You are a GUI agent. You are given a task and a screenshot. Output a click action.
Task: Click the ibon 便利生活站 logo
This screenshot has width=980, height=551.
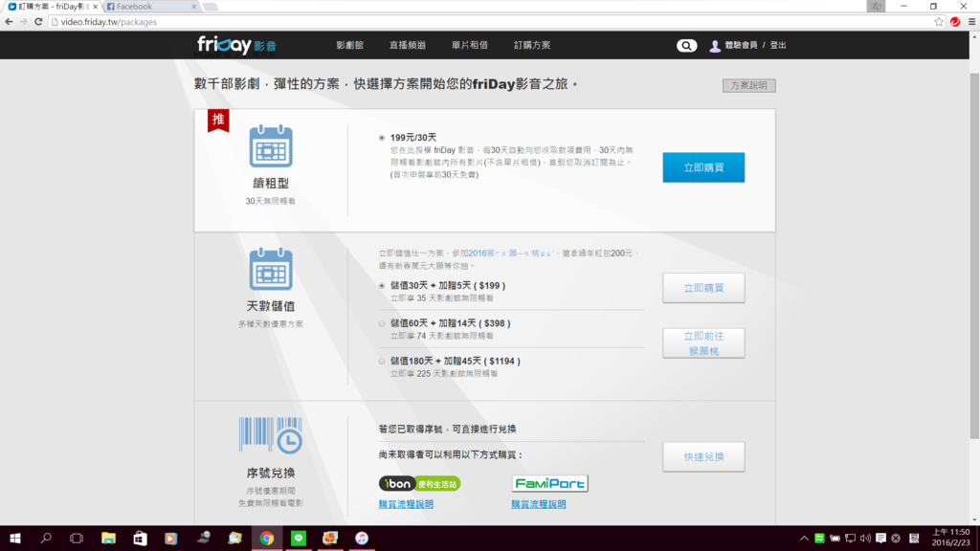click(x=419, y=483)
